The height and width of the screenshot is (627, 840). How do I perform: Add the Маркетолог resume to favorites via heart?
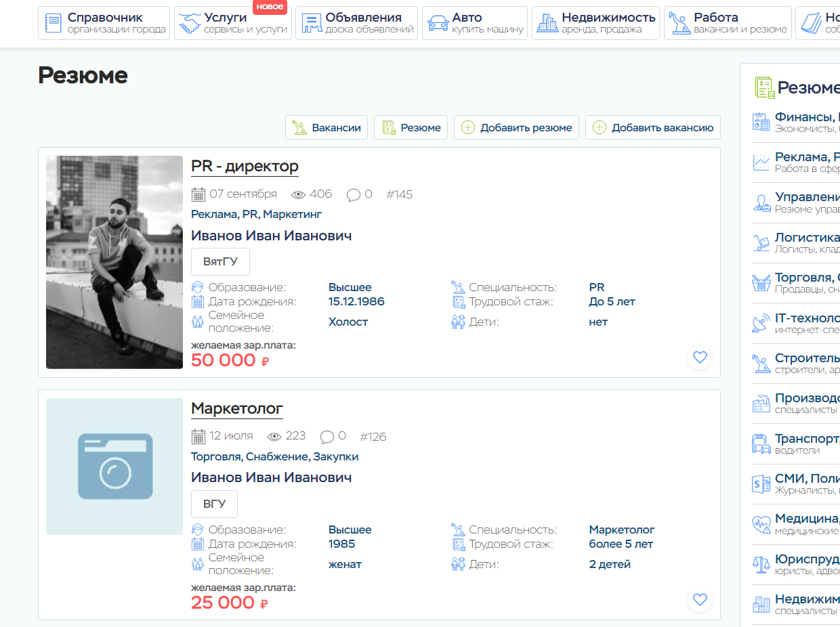point(700,599)
